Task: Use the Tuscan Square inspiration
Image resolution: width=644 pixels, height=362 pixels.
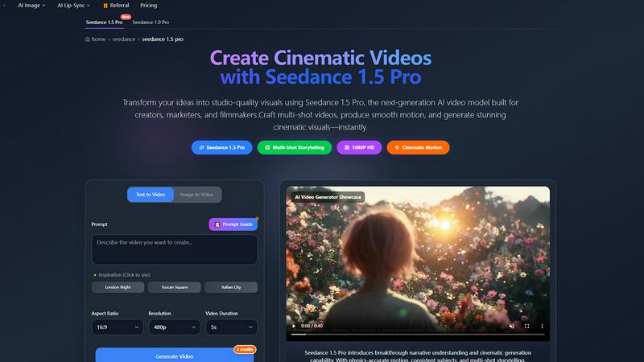Action: [x=175, y=287]
